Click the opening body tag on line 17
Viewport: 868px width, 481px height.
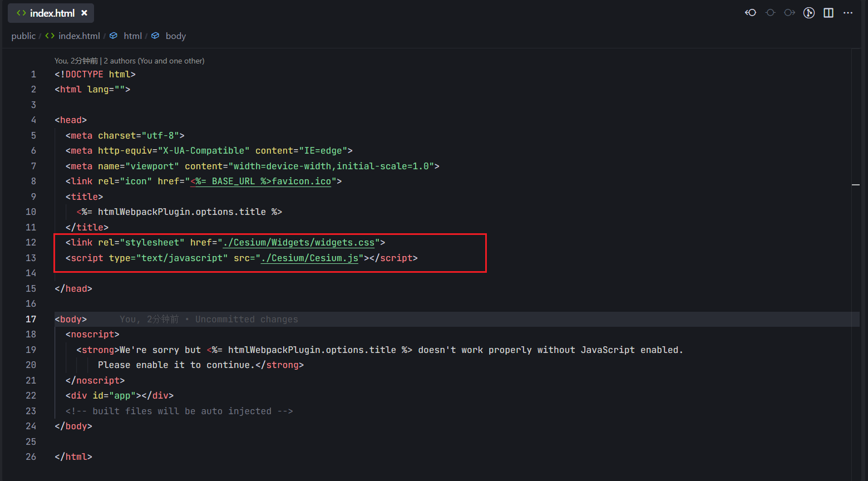coord(71,320)
